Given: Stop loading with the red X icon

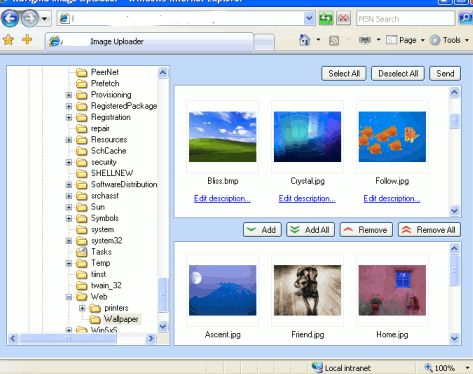Looking at the screenshot, I should tap(343, 18).
